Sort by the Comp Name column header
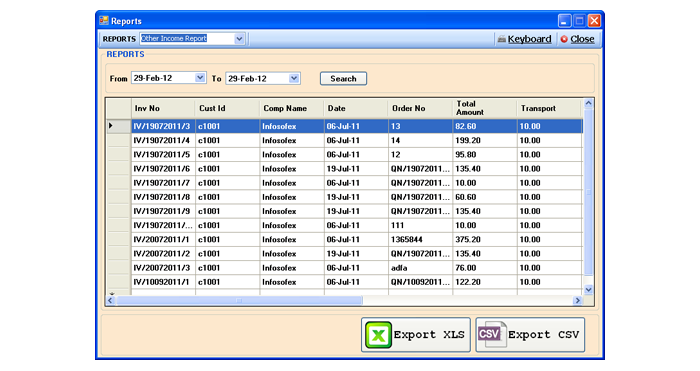This screenshot has height=371, width=700. (x=292, y=108)
